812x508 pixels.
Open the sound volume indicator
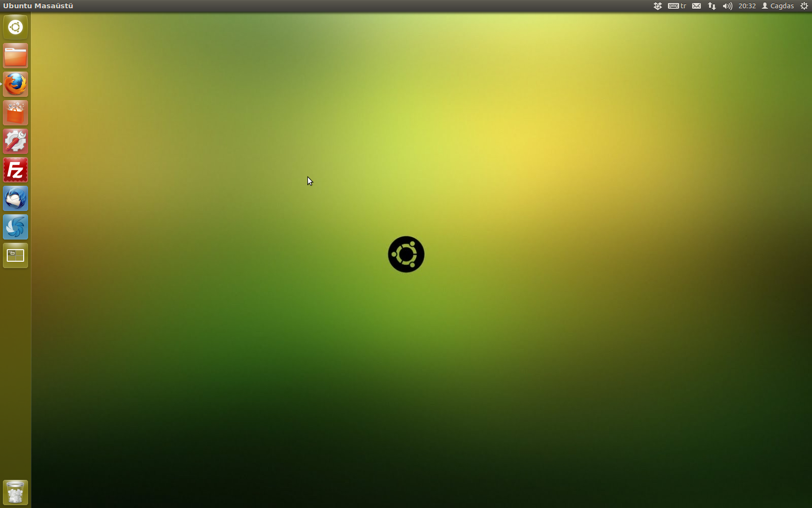coord(727,6)
